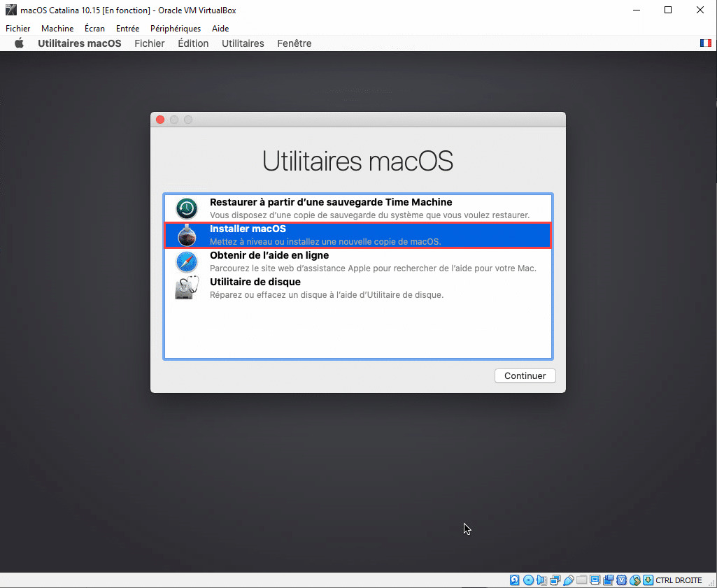Click the Installer macOS disk icon
Image resolution: width=717 pixels, height=588 pixels.
[x=187, y=235]
